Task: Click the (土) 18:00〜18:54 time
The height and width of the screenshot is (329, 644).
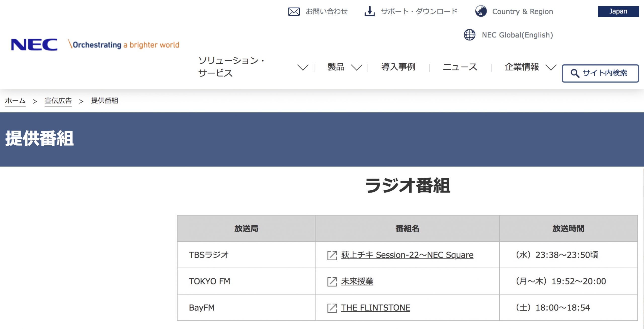Action: point(553,308)
